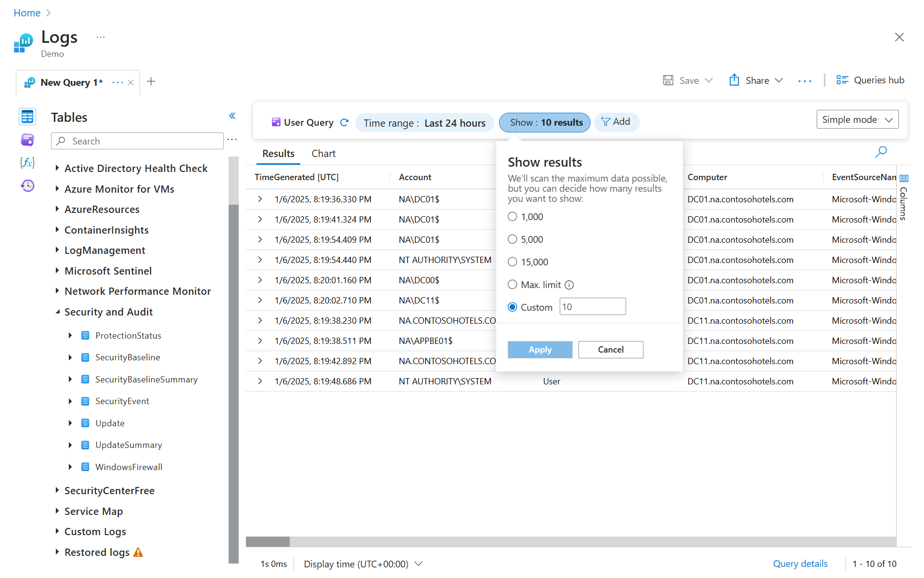Click the Apply button
Image resolution: width=924 pixels, height=578 pixels.
tap(539, 350)
